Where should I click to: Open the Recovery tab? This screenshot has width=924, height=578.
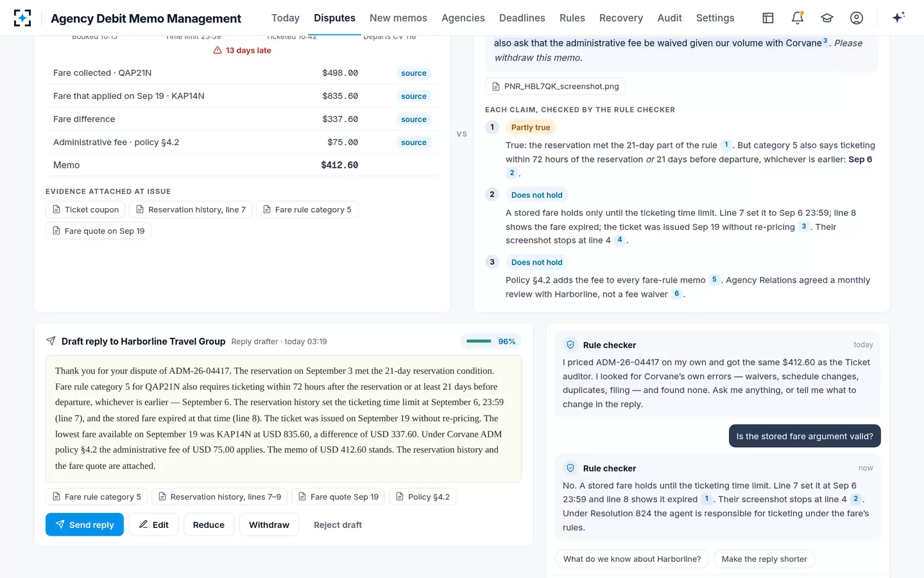(x=621, y=18)
